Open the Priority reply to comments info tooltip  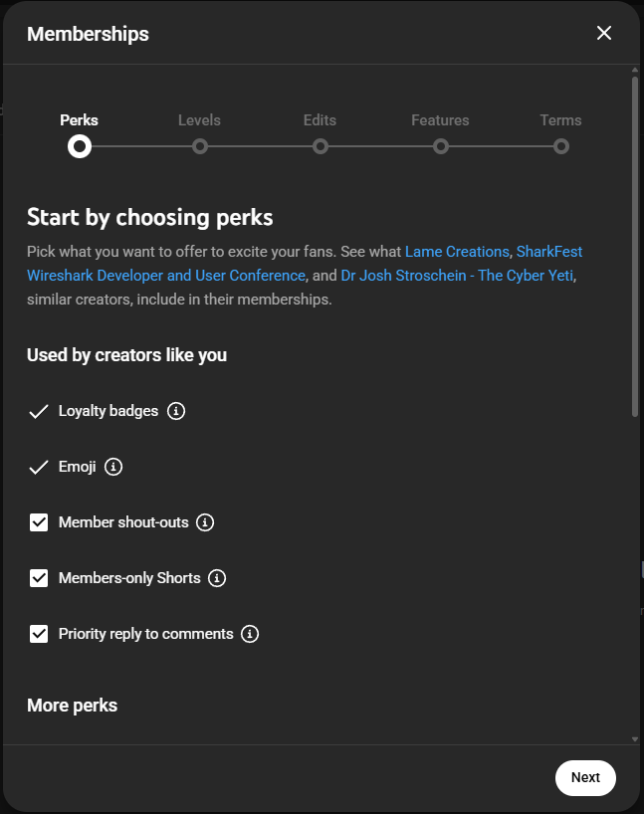click(x=250, y=634)
